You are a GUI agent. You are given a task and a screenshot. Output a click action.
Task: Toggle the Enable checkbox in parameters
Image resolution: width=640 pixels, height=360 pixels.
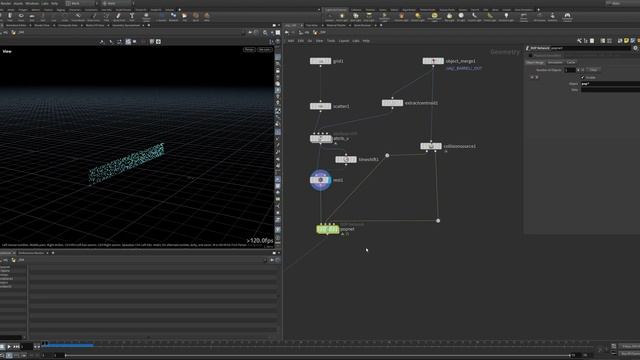click(583, 78)
